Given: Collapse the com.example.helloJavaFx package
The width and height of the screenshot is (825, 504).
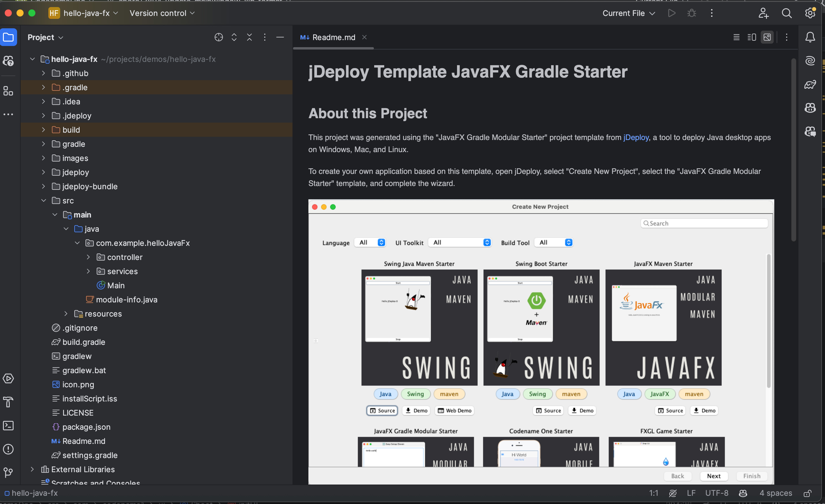Looking at the screenshot, I should 77,243.
